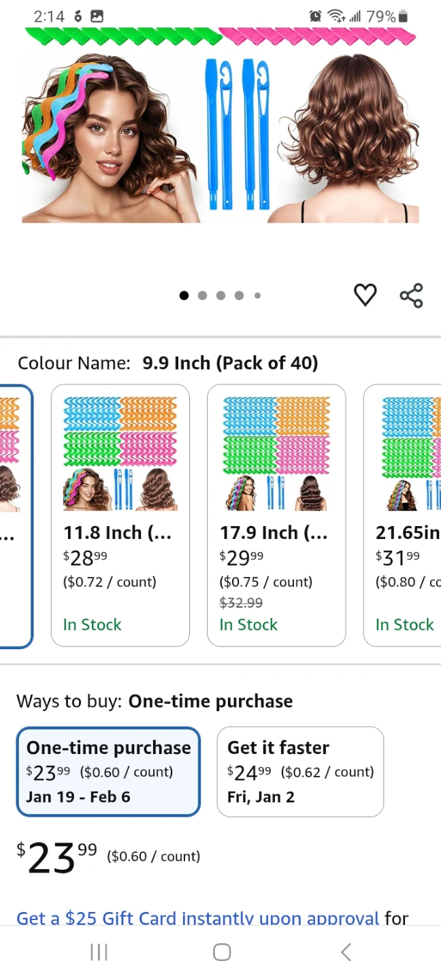Open the $25 Gift Card offer link
The height and width of the screenshot is (980, 441).
(197, 918)
